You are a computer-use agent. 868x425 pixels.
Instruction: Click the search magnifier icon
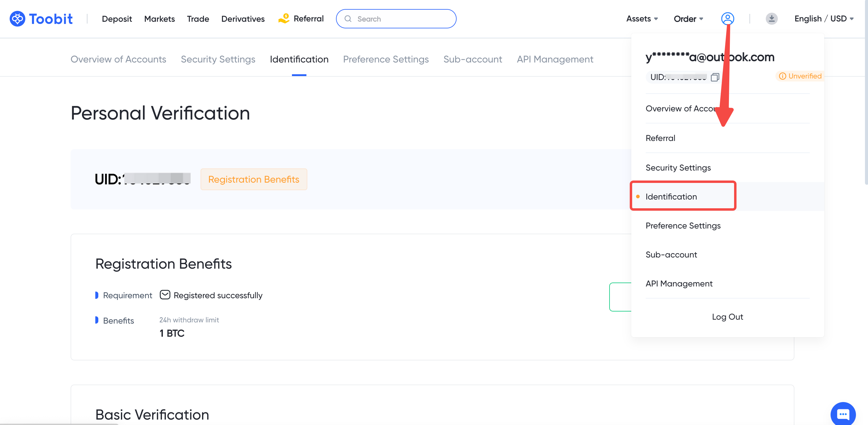[x=348, y=19]
